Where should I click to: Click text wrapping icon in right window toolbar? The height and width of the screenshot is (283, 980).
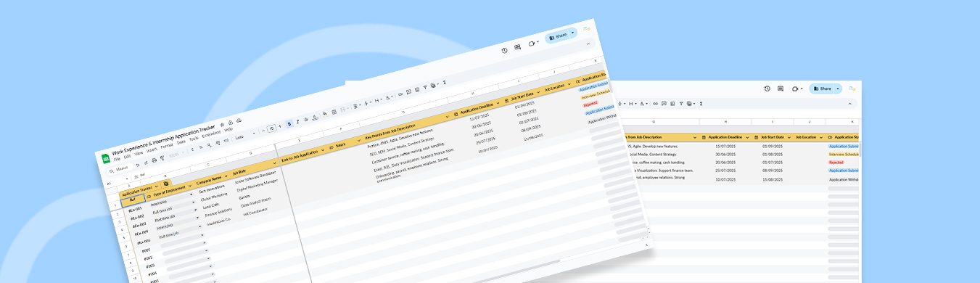(x=630, y=104)
